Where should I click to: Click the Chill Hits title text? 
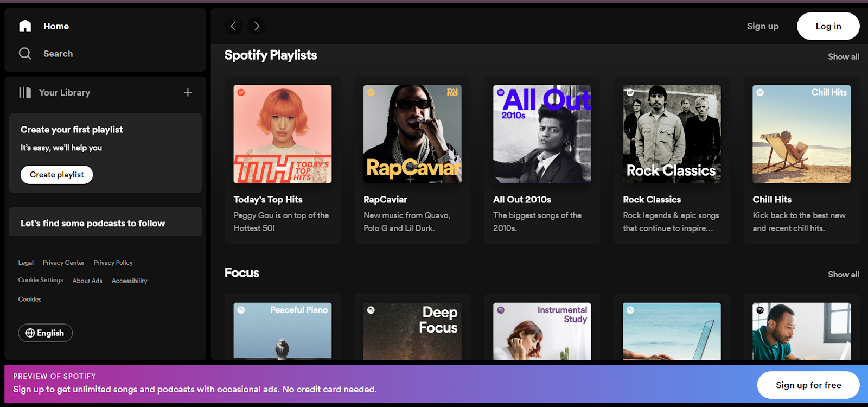772,200
